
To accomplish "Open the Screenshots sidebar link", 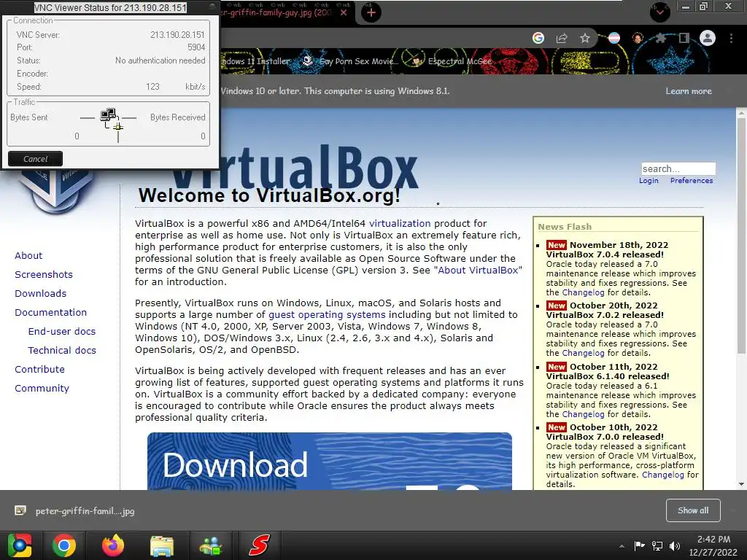I will pyautogui.click(x=44, y=275).
